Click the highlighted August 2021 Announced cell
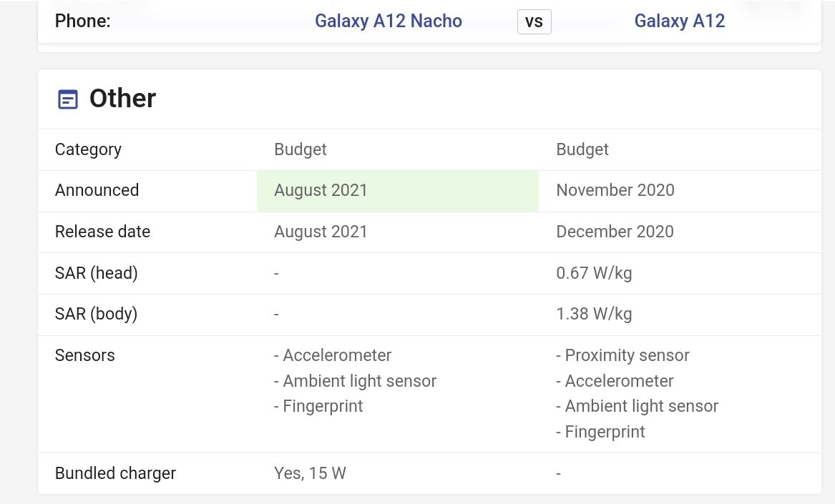 click(321, 190)
